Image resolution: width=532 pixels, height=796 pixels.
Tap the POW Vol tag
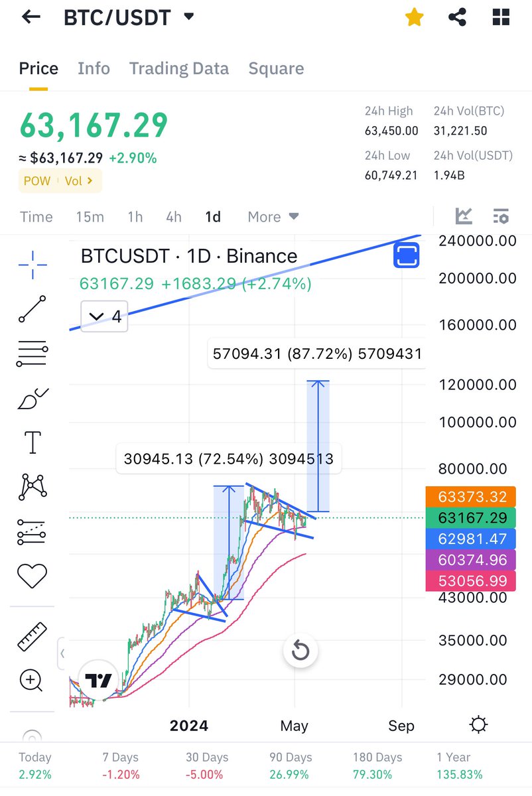pos(60,180)
